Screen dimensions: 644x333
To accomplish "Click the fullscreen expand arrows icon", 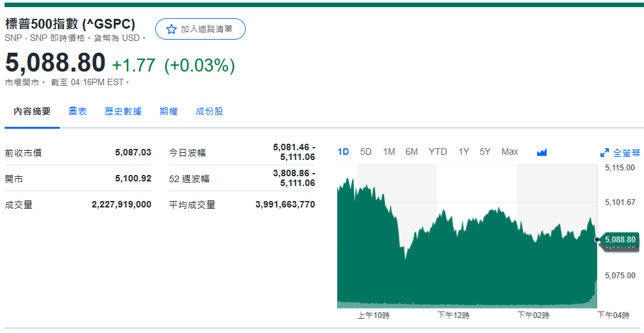I will tap(604, 153).
